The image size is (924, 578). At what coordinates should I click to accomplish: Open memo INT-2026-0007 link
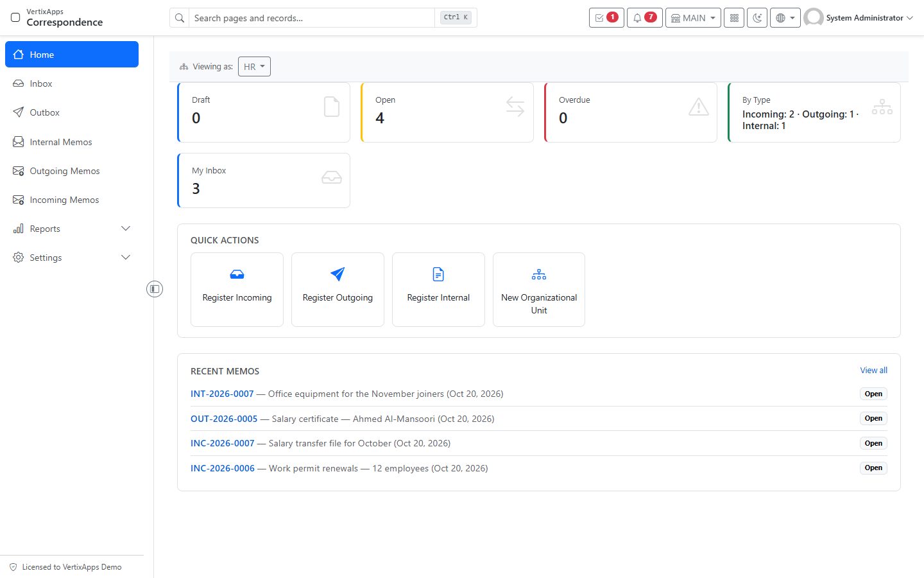point(222,394)
